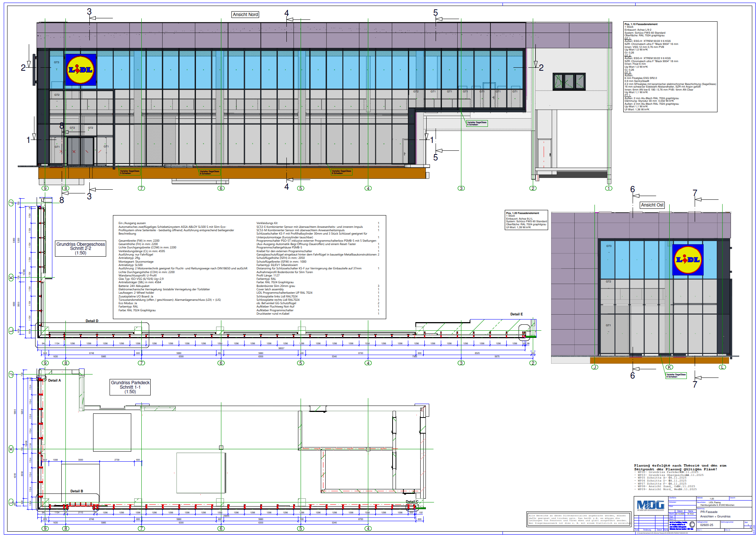Click the "Ansichten + Grundriss" subtitle in title block
Viewport: 756px width, 535px height.
pos(715,517)
